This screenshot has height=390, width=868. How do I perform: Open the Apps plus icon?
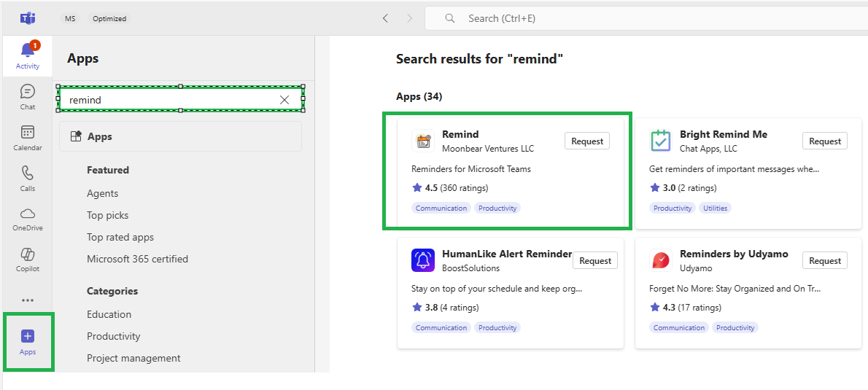pos(28,336)
